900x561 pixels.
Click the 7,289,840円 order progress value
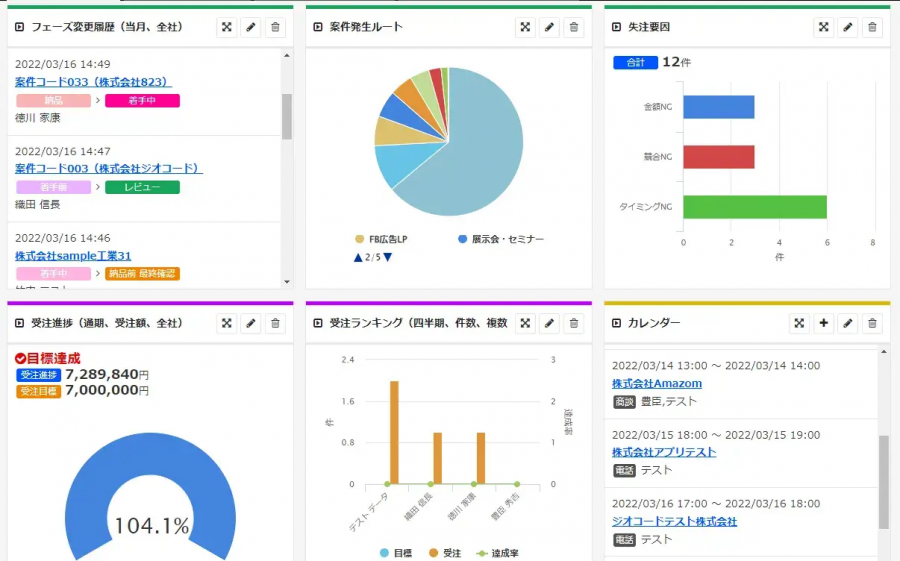coord(107,374)
